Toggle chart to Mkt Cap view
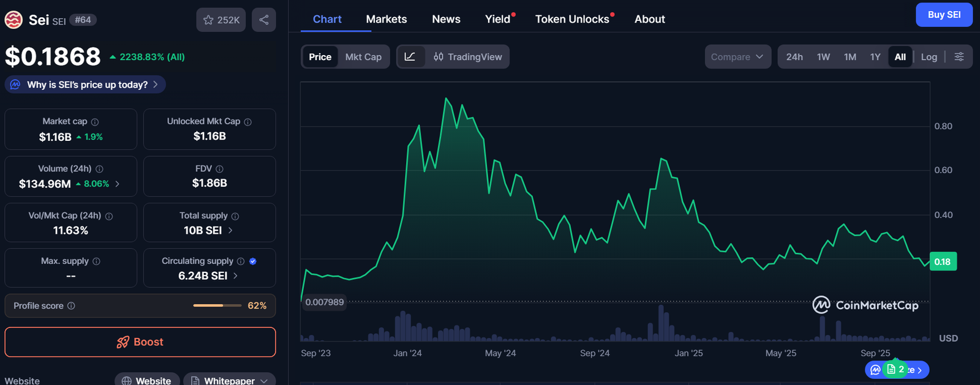Viewport: 980px width, 385px height. [x=363, y=57]
